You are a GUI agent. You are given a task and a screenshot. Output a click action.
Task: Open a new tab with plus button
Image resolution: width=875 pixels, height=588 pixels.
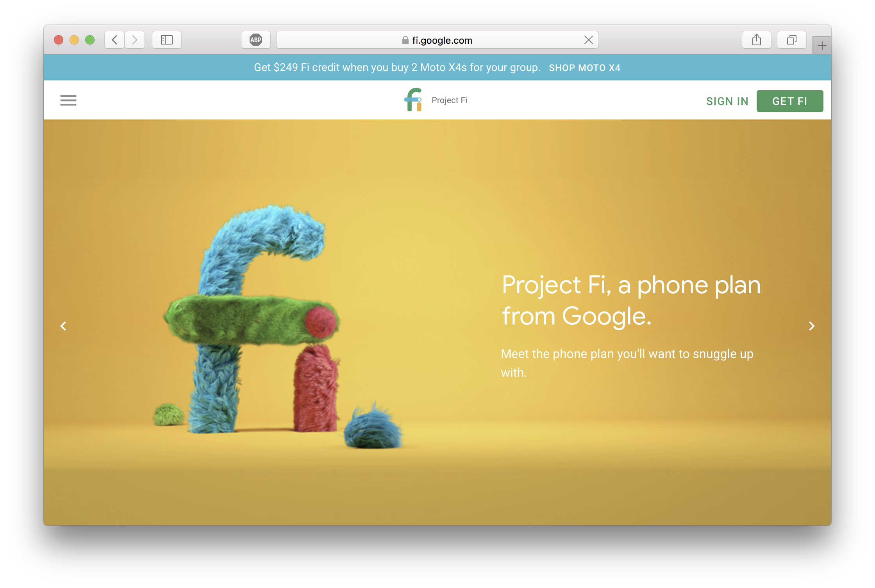click(x=822, y=46)
